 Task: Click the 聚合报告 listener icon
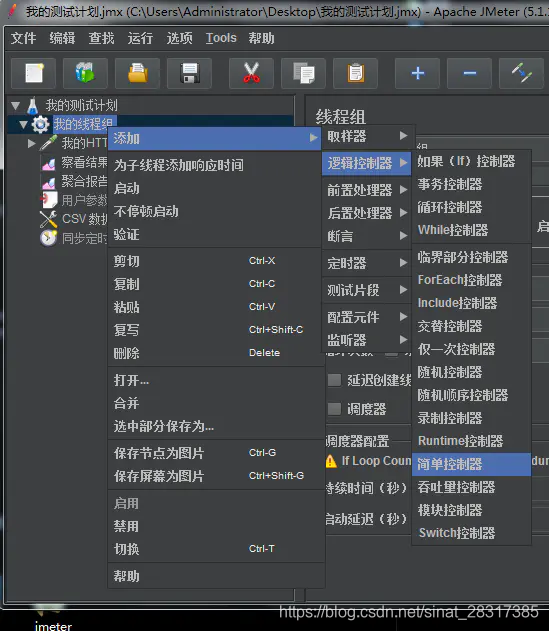tap(49, 182)
